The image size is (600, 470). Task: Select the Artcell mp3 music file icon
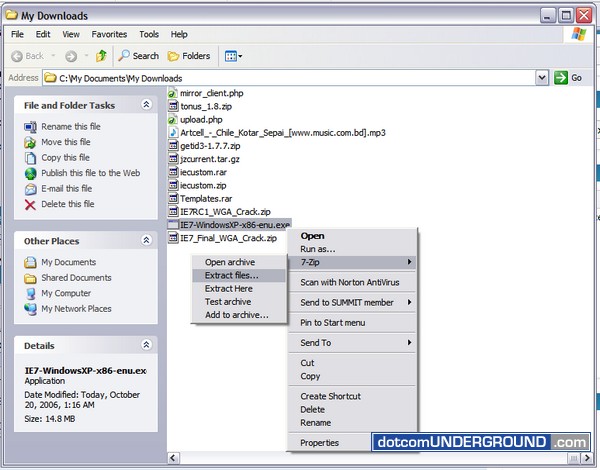pyautogui.click(x=173, y=132)
